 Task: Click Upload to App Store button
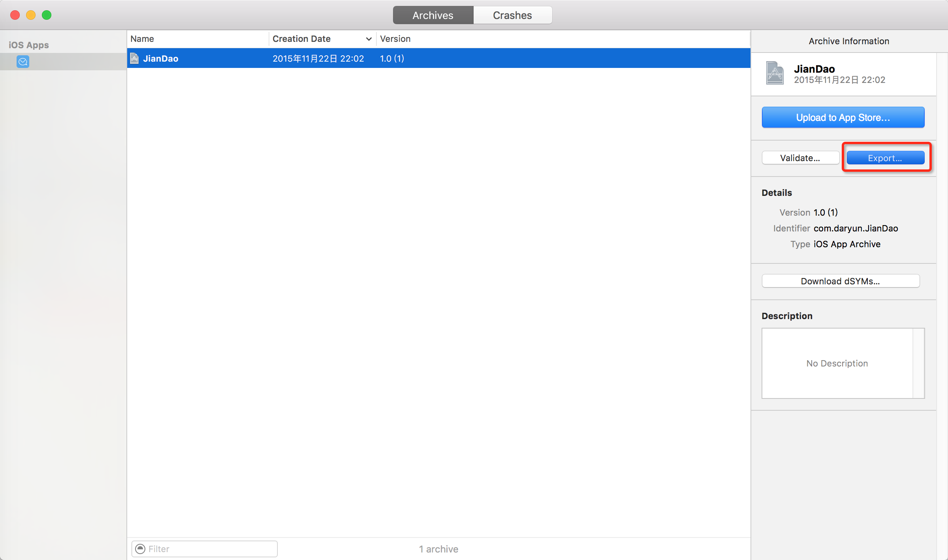click(x=843, y=118)
